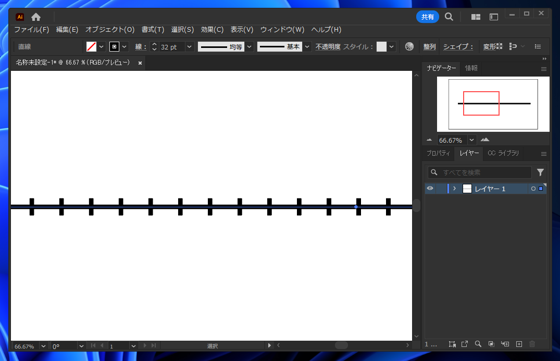
Task: Open the 選択(S) menu
Action: coord(182,30)
